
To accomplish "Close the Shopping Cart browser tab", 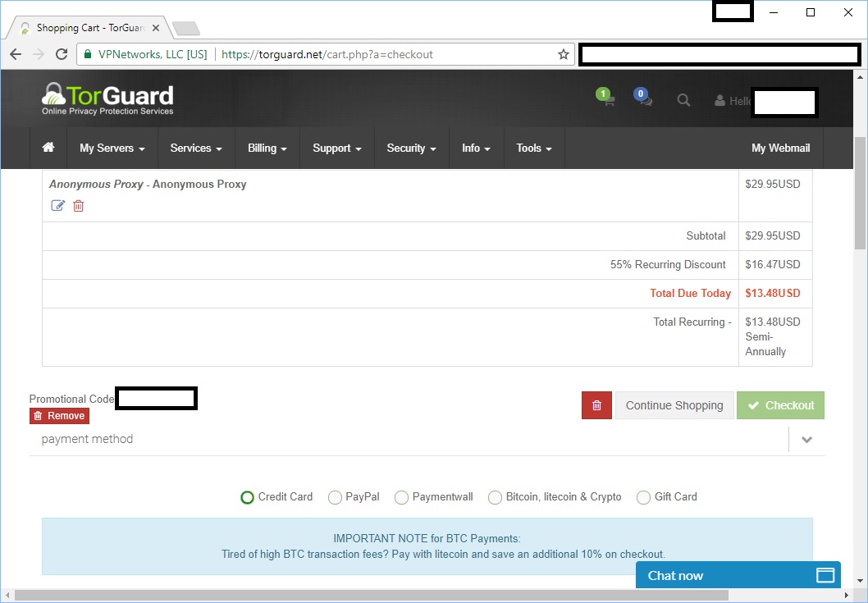I will click(156, 28).
